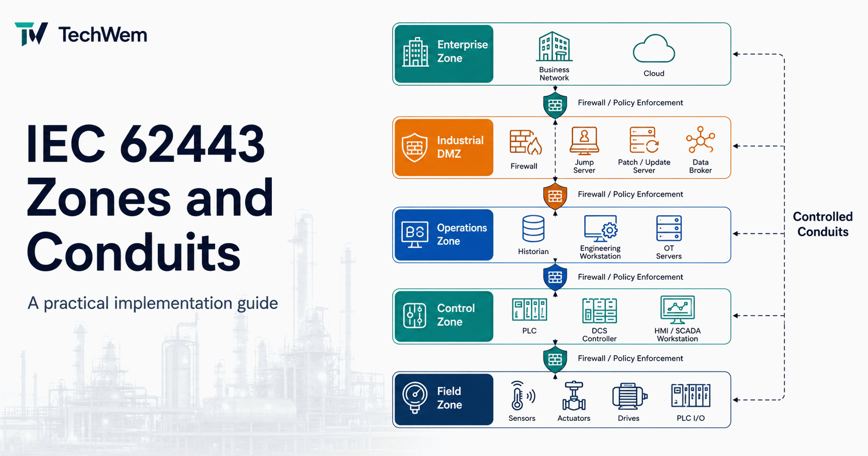Select the Patch / Update Server icon
868x456 pixels.
644,140
